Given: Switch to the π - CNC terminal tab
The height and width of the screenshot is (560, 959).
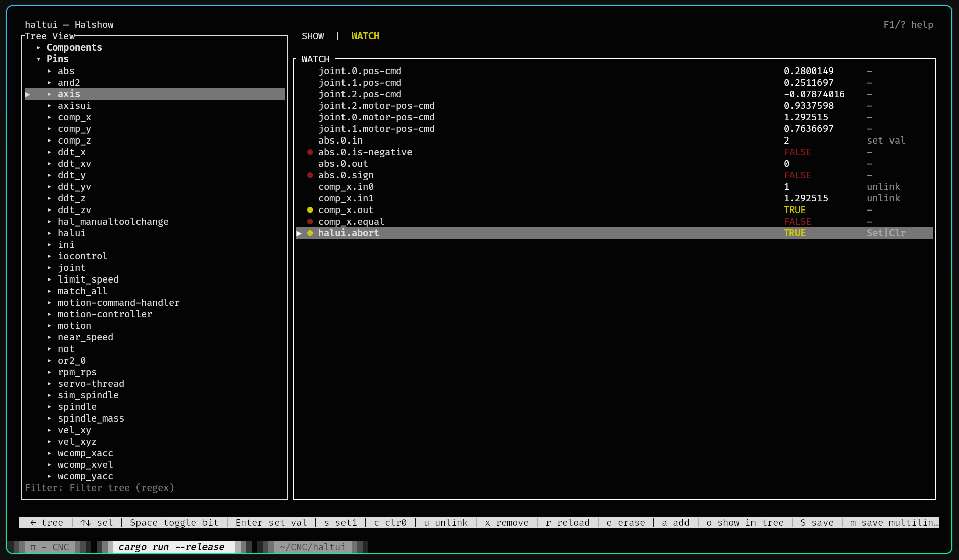Looking at the screenshot, I should [49, 547].
